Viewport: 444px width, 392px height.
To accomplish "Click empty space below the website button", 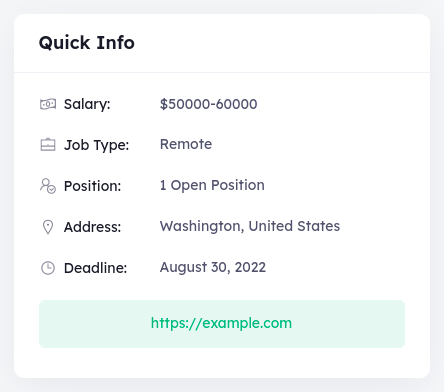I will pyautogui.click(x=222, y=363).
